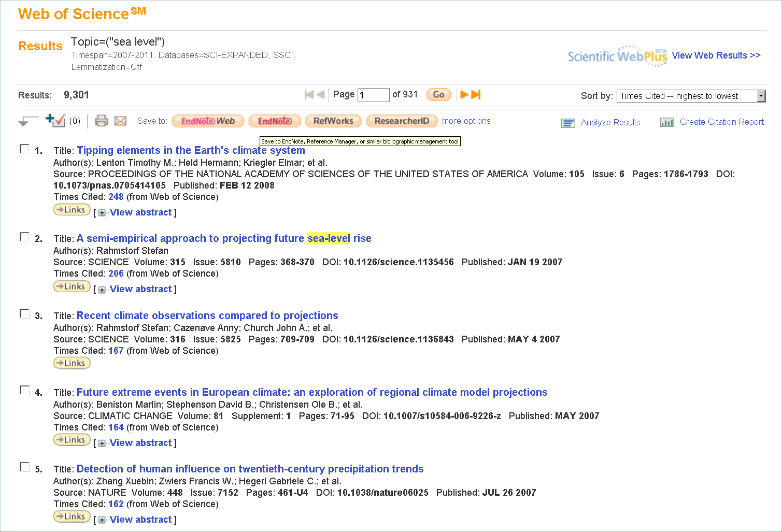
Task: Expand View abstract for result 1
Action: tap(140, 212)
